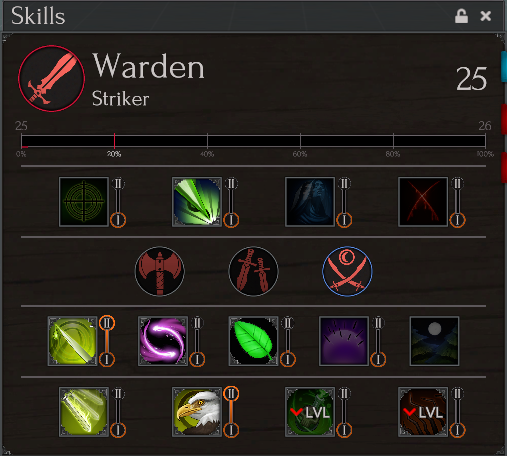Set crossed red swords skill to rank I

pos(457,220)
